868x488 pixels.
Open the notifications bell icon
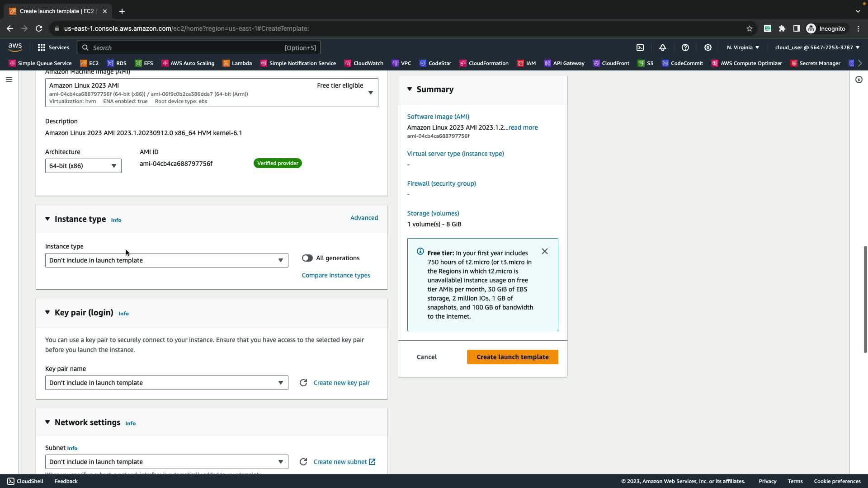[x=663, y=47]
